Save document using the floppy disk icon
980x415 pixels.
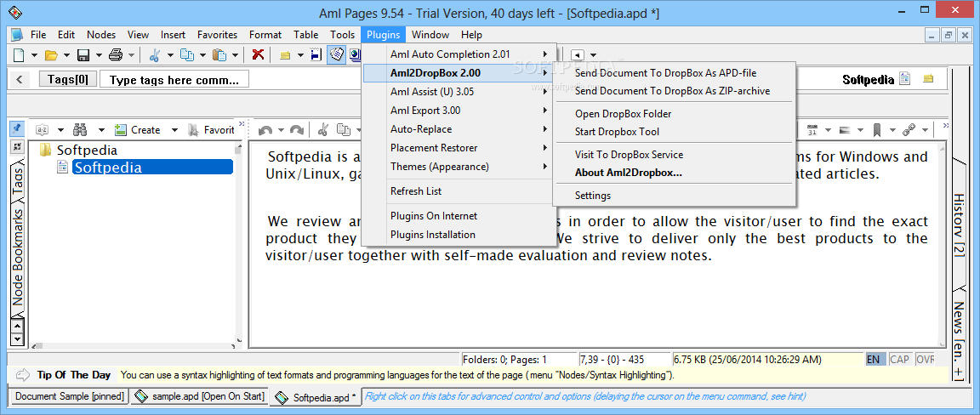pos(83,55)
